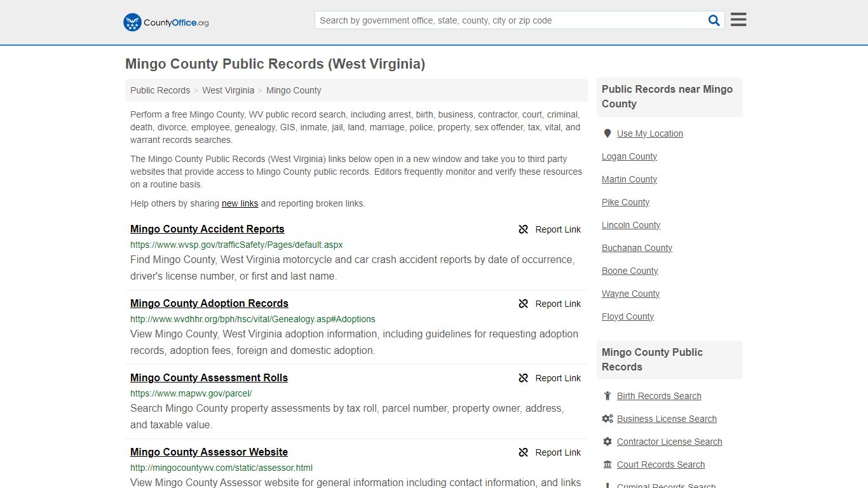Screen dimensions: 868x488
Task: Click broken-link icon for Adoption Records
Action: (x=524, y=304)
